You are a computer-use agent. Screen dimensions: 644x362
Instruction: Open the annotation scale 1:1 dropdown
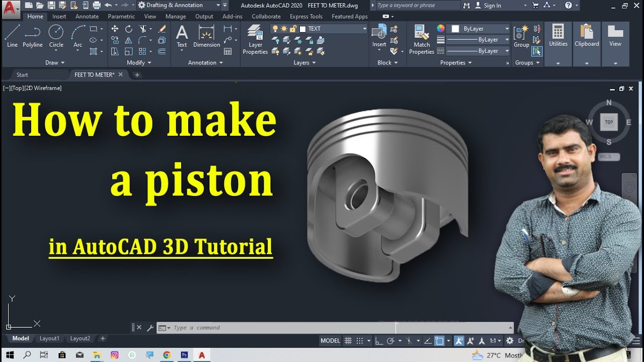pyautogui.click(x=496, y=340)
